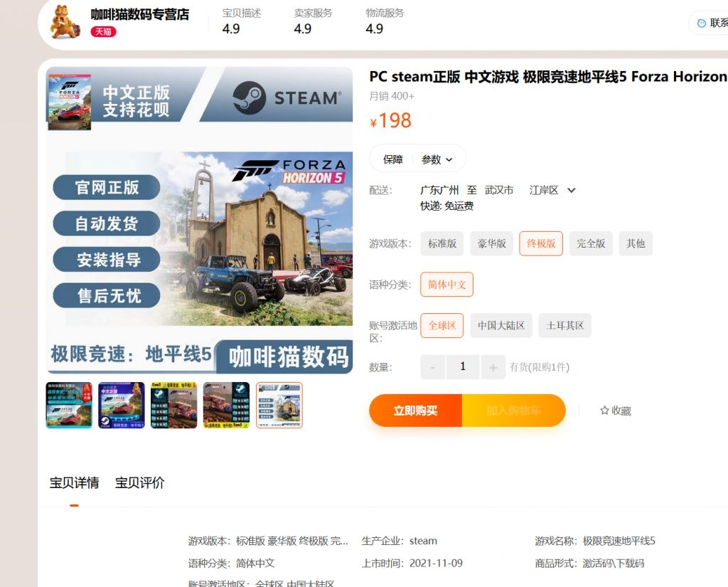View the 宝贝描述 4.9 rating
The height and width of the screenshot is (587, 728).
(x=242, y=21)
